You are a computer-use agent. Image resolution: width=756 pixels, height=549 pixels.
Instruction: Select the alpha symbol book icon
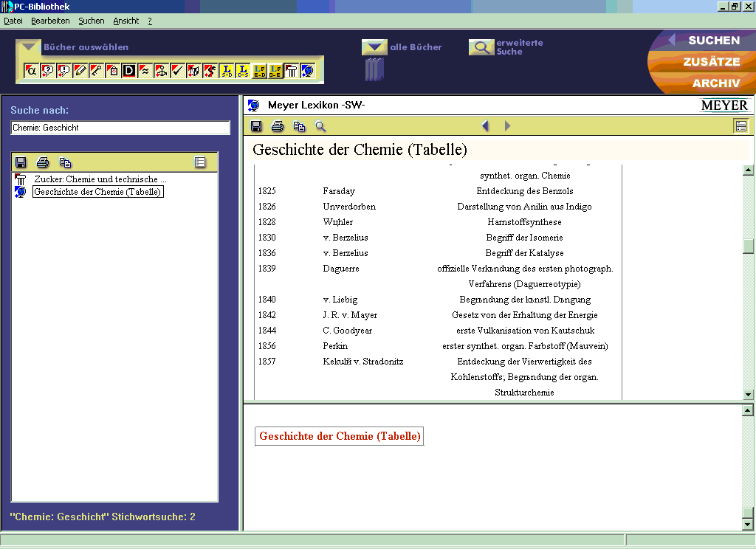click(x=31, y=71)
